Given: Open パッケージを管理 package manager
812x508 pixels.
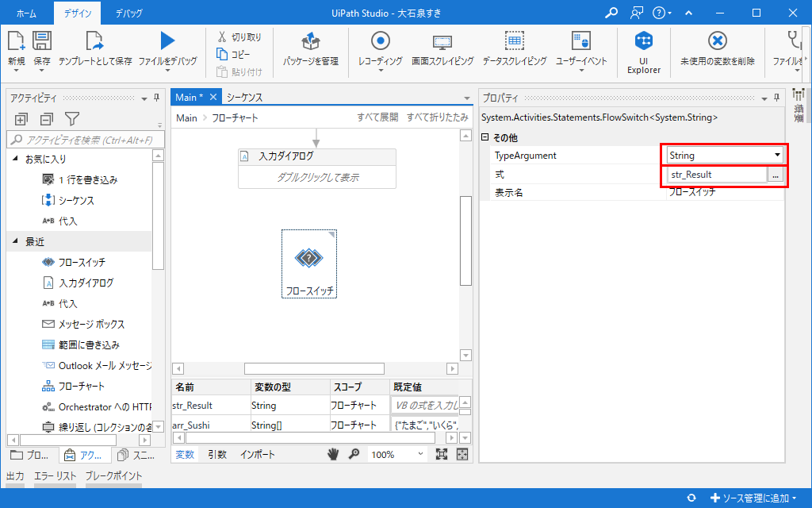Looking at the screenshot, I should pos(311,49).
